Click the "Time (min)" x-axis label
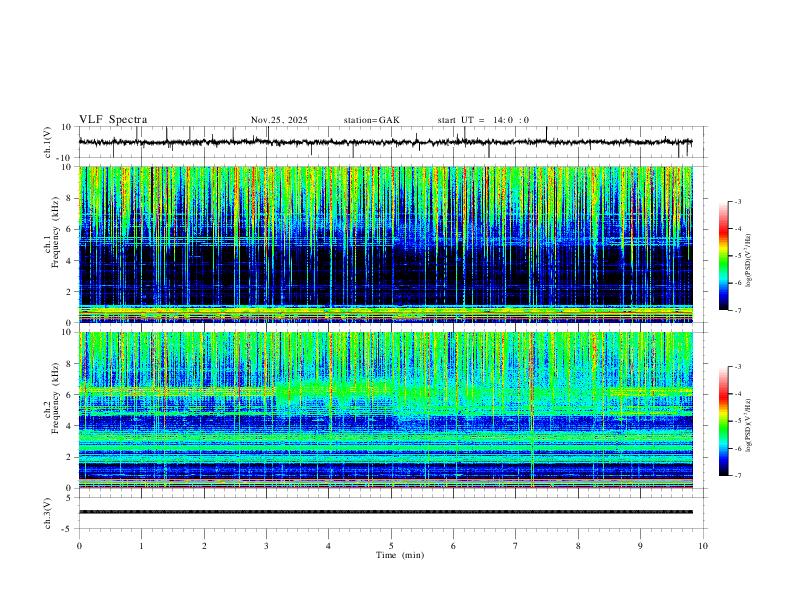Viewport: 792px width, 612px height. [400, 555]
